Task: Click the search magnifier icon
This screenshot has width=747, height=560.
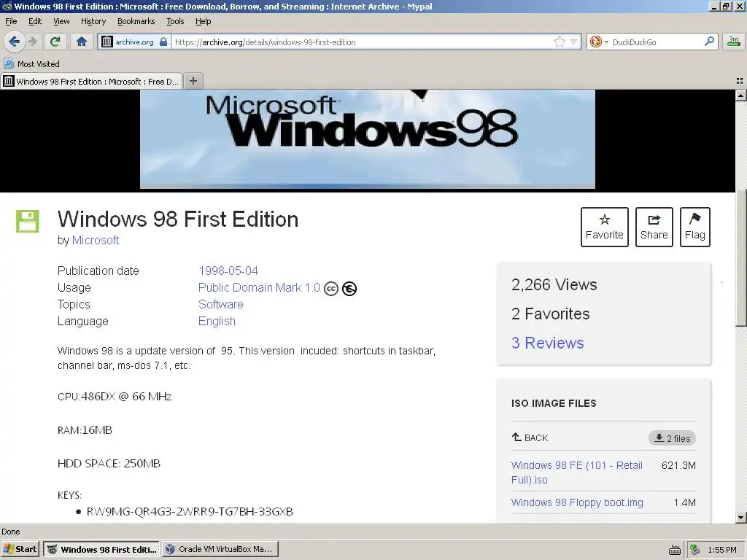Action: click(x=709, y=42)
